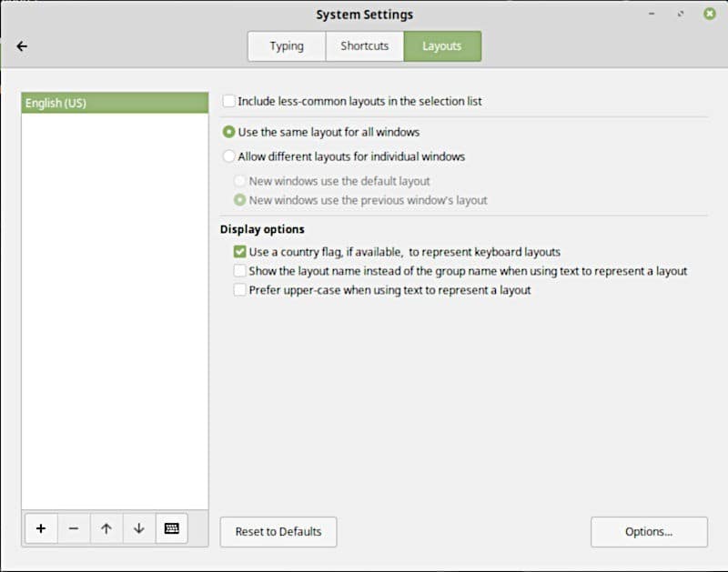Remove the selected keyboard layout
Viewport: 728px width, 572px height.
(x=74, y=528)
